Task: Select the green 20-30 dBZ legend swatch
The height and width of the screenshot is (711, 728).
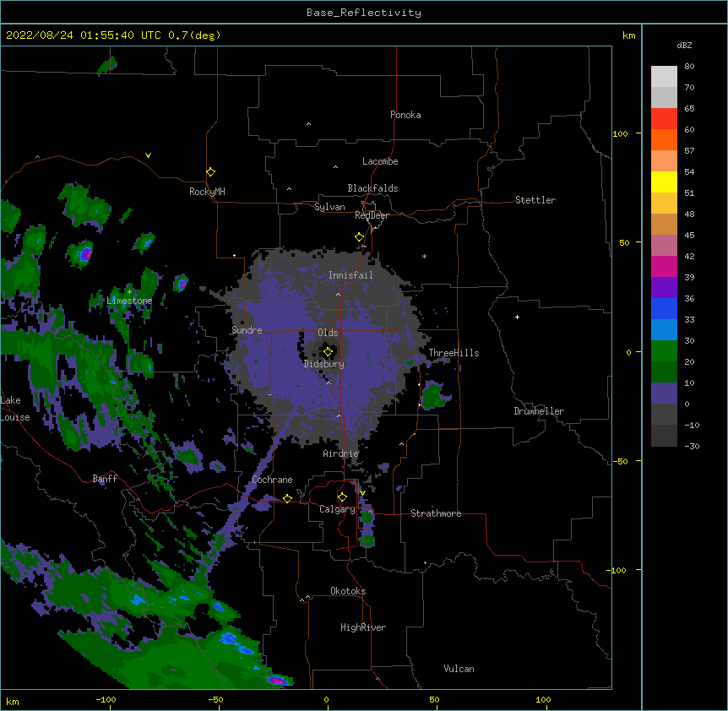Action: (x=664, y=351)
